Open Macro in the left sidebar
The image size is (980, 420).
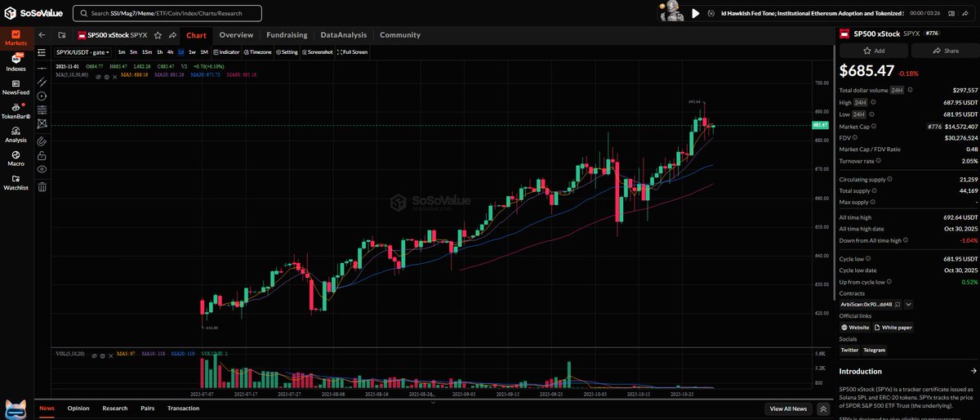pyautogui.click(x=16, y=157)
